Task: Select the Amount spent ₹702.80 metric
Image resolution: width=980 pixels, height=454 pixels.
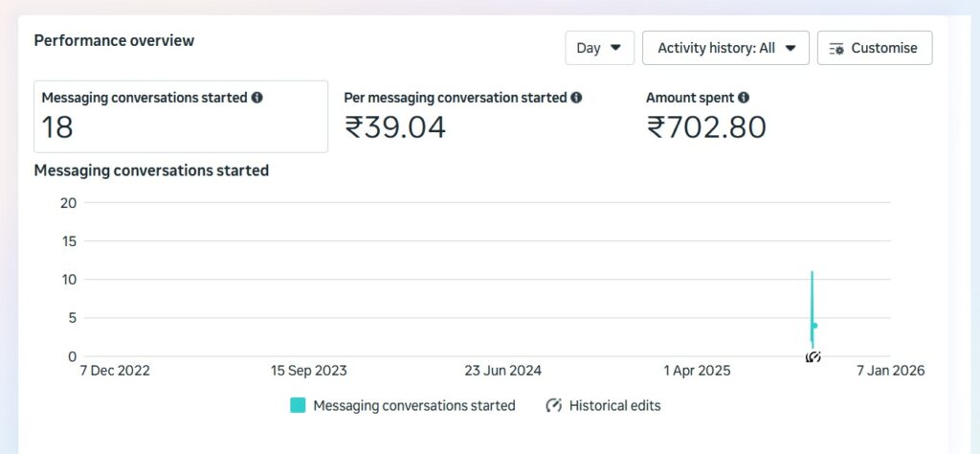Action: [706, 117]
